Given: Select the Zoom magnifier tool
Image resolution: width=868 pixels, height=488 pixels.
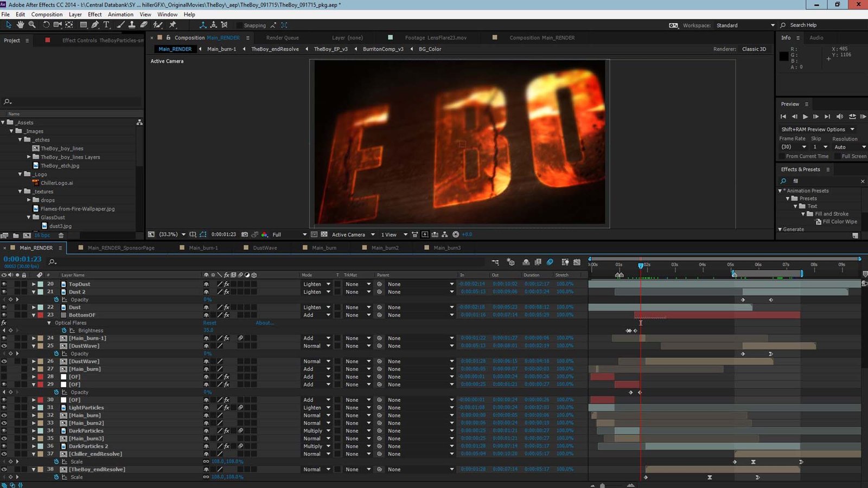Looking at the screenshot, I should pos(32,25).
